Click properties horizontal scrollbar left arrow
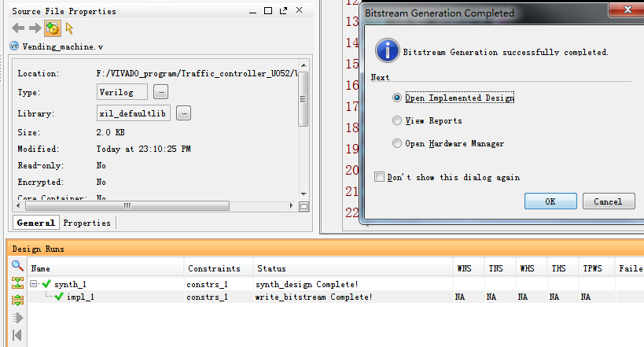 click(x=18, y=205)
